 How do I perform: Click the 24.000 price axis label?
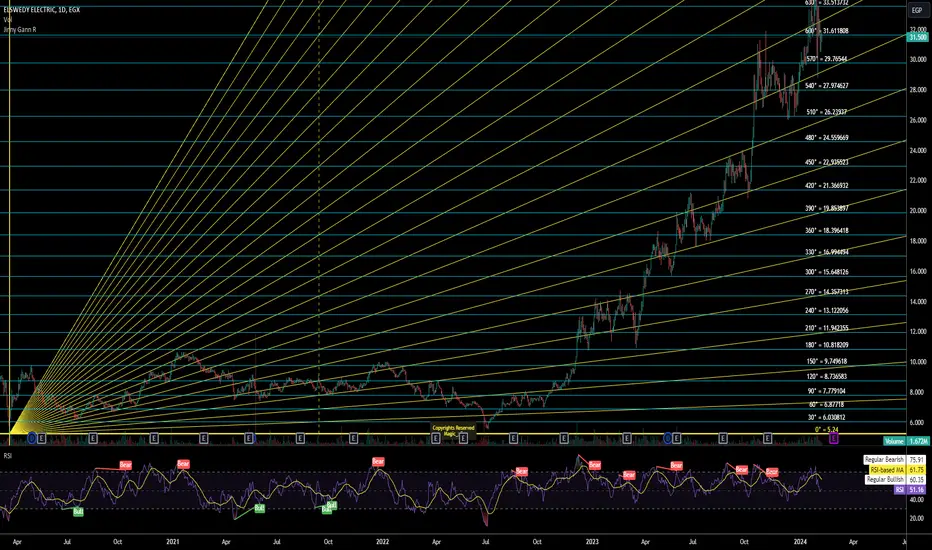point(918,150)
